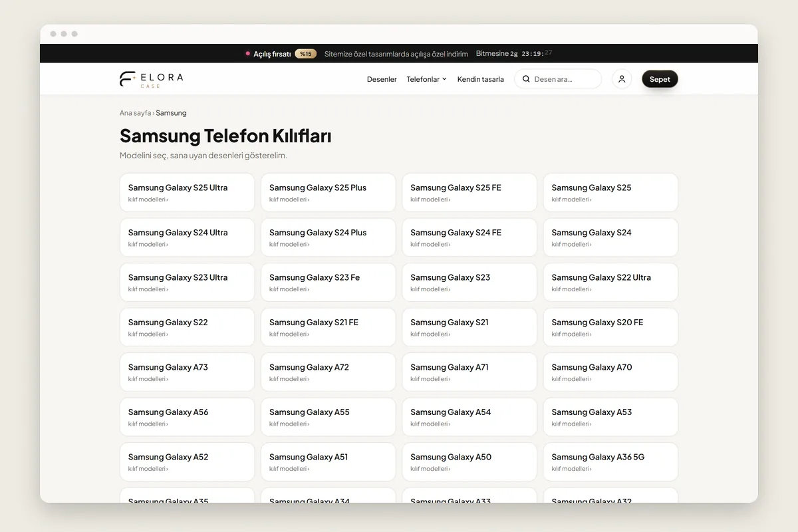Click the Elora Case logo
Screen dimensions: 798x532
(x=152, y=79)
